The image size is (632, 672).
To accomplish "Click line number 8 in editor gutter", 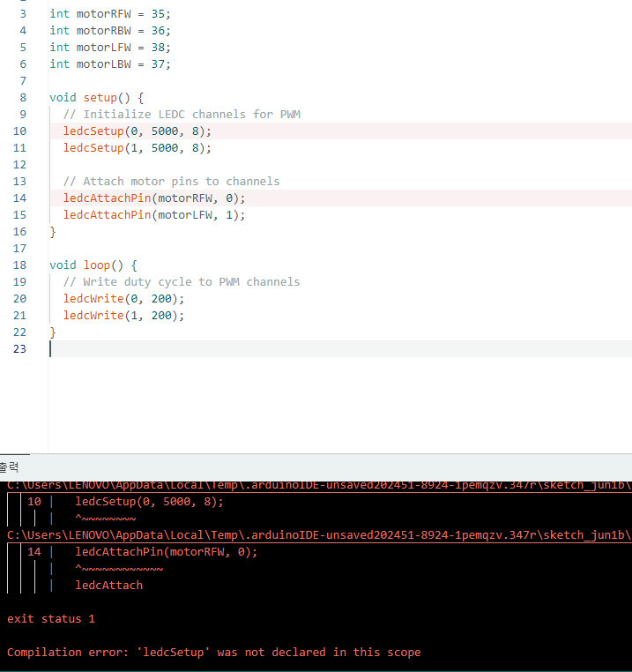I will pyautogui.click(x=23, y=98).
